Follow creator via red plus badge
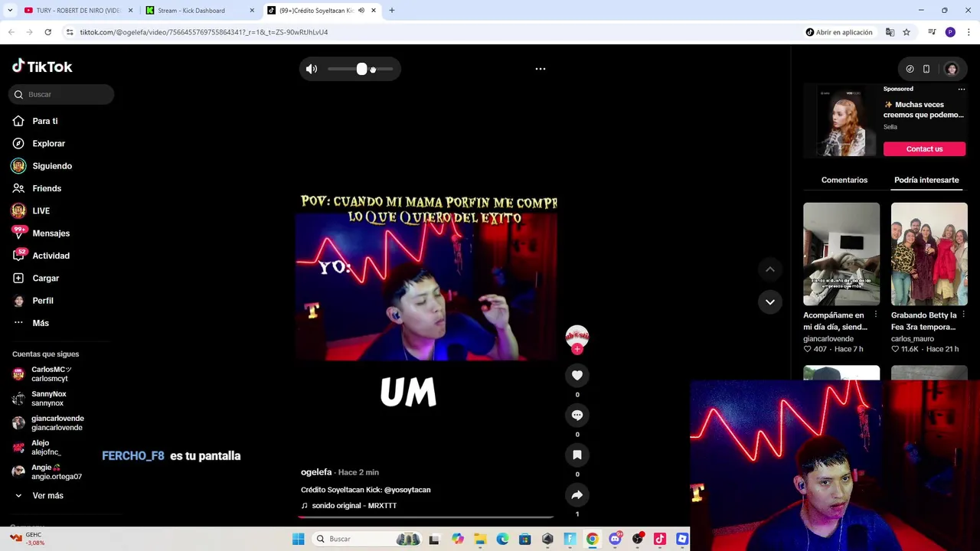Screen dimensions: 980x551 point(577,349)
